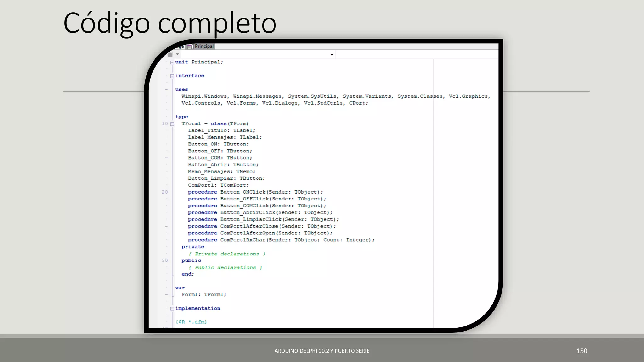Collapse the 'unit Principal' fold marker

pos(172,63)
